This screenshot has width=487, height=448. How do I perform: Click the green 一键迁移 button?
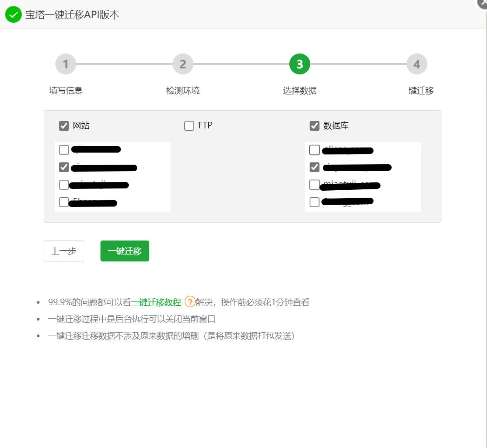pos(124,251)
